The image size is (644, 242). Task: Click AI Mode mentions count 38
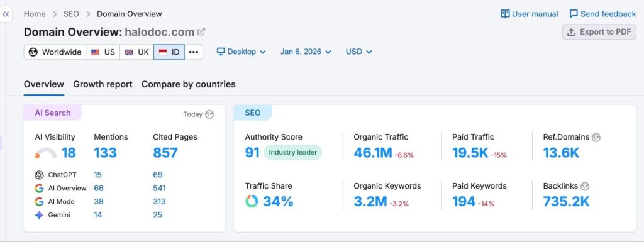point(99,202)
